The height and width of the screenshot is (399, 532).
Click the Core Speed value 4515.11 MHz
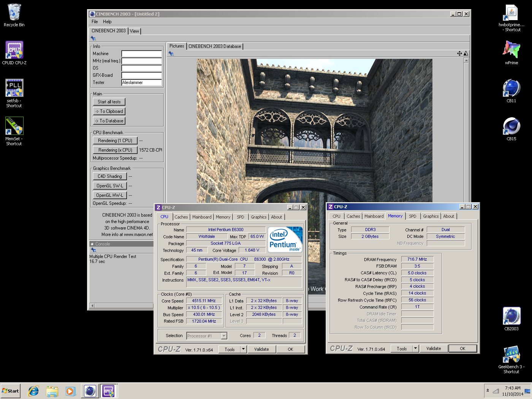(x=204, y=301)
